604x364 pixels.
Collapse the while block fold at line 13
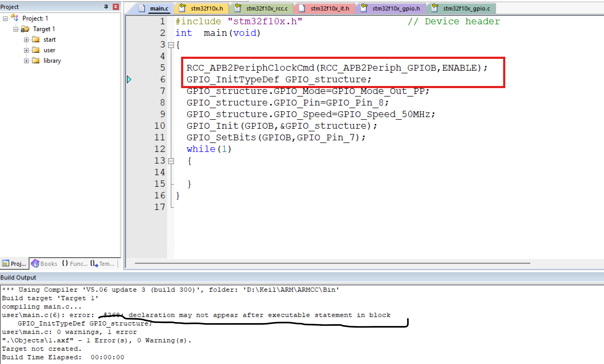point(171,161)
